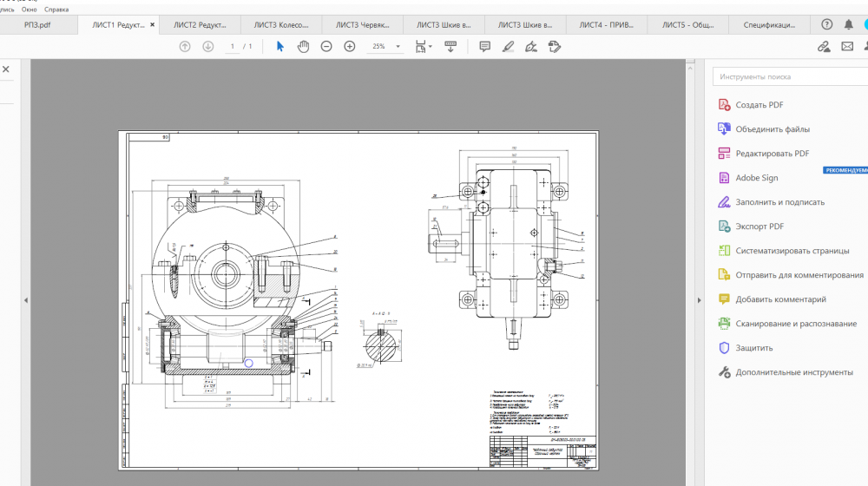
Task: Click the Инструменты поиска search field
Action: click(x=790, y=76)
